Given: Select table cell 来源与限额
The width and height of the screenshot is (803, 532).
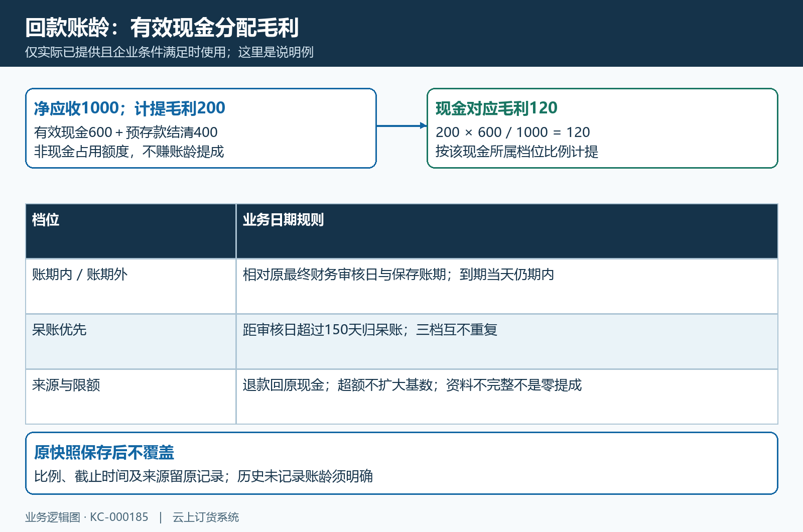Looking at the screenshot, I should point(130,396).
